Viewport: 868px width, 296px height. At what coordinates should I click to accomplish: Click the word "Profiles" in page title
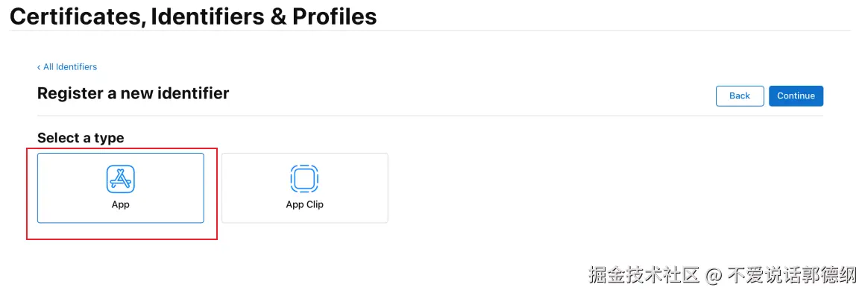[x=335, y=16]
